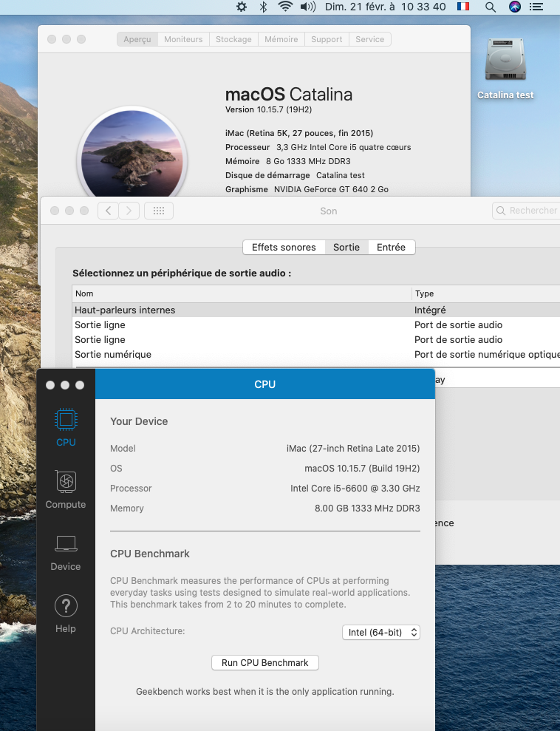Screen dimensions: 560x731
Task: Open the Compute section in Geekbench sidebar
Action: coord(66,489)
